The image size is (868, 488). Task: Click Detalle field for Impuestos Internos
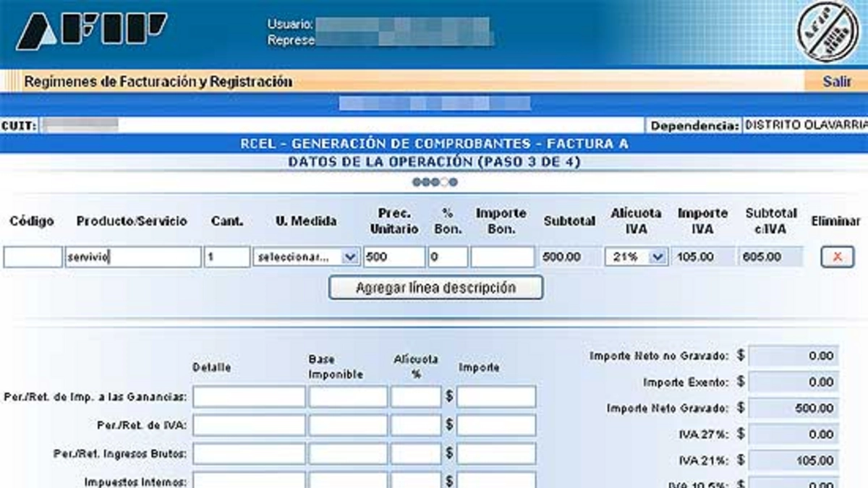point(249,480)
